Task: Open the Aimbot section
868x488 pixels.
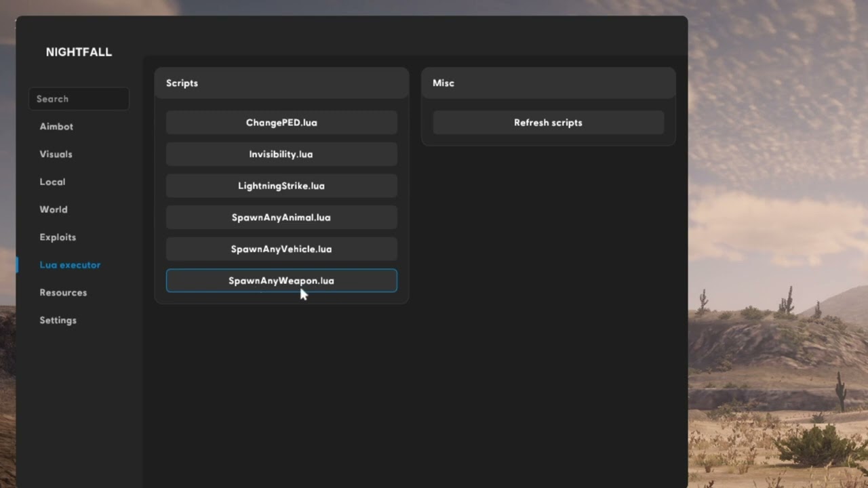Action: pos(56,127)
